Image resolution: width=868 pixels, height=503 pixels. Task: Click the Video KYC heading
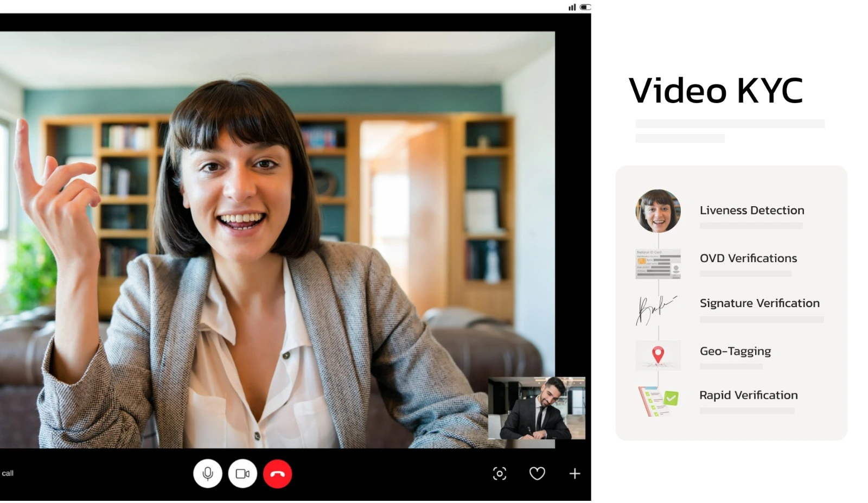coord(715,91)
